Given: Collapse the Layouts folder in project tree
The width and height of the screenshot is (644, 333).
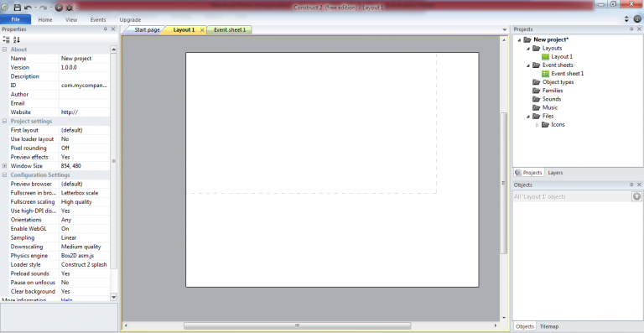Looking at the screenshot, I should pyautogui.click(x=528, y=49).
